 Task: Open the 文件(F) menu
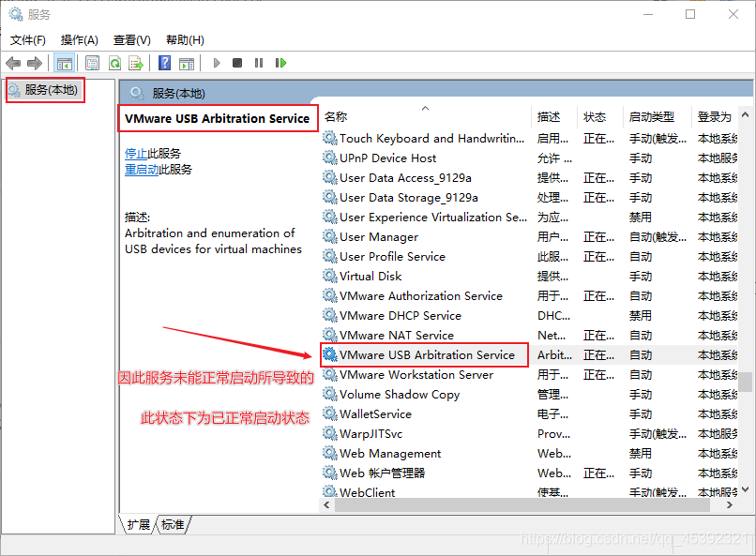pos(28,40)
